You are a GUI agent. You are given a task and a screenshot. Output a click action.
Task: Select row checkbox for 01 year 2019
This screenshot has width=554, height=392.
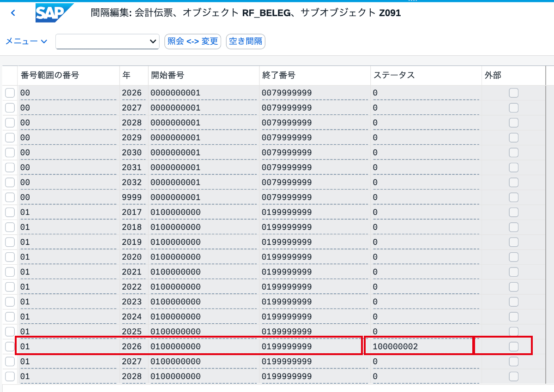(10, 242)
